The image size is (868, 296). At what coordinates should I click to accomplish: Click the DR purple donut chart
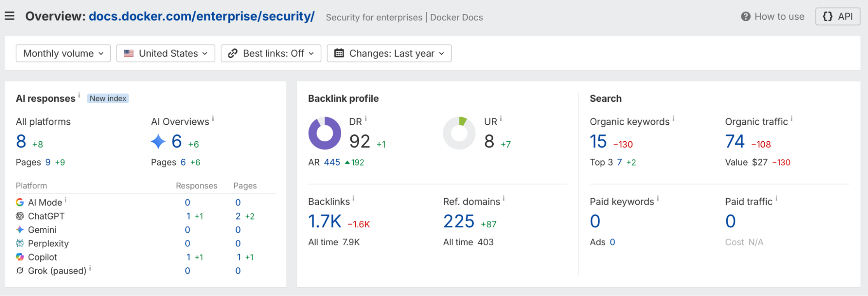[324, 133]
